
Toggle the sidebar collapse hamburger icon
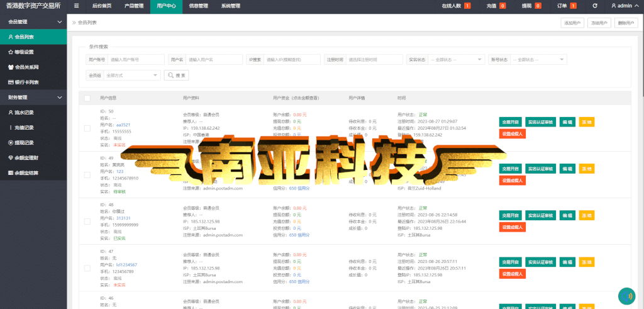pos(76,6)
